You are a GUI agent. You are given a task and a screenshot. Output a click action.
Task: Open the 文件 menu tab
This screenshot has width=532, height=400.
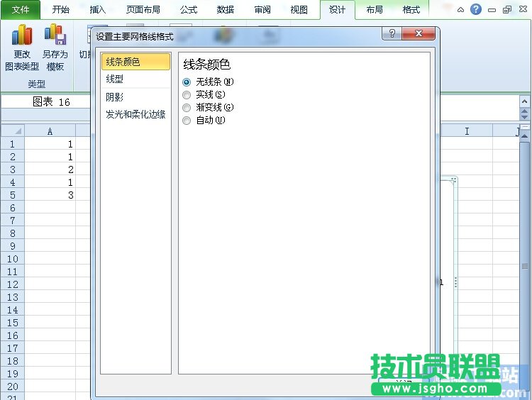point(21,10)
